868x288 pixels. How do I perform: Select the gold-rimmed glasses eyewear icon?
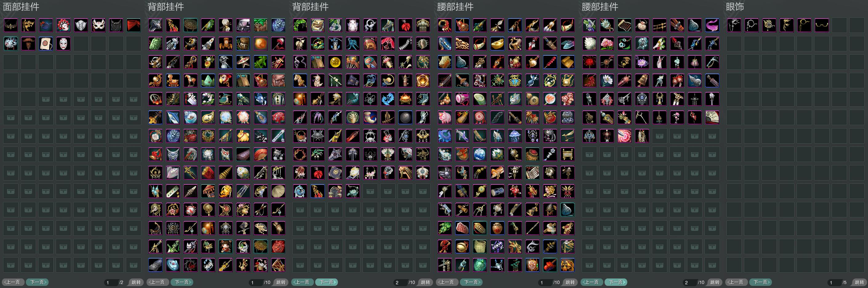pos(822,25)
